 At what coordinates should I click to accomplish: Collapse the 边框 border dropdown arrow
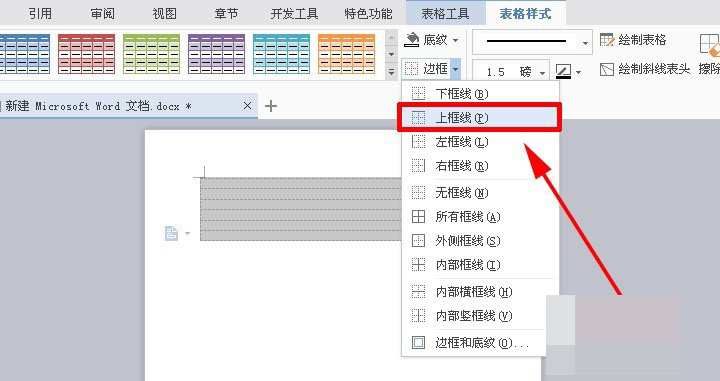pyautogui.click(x=455, y=69)
